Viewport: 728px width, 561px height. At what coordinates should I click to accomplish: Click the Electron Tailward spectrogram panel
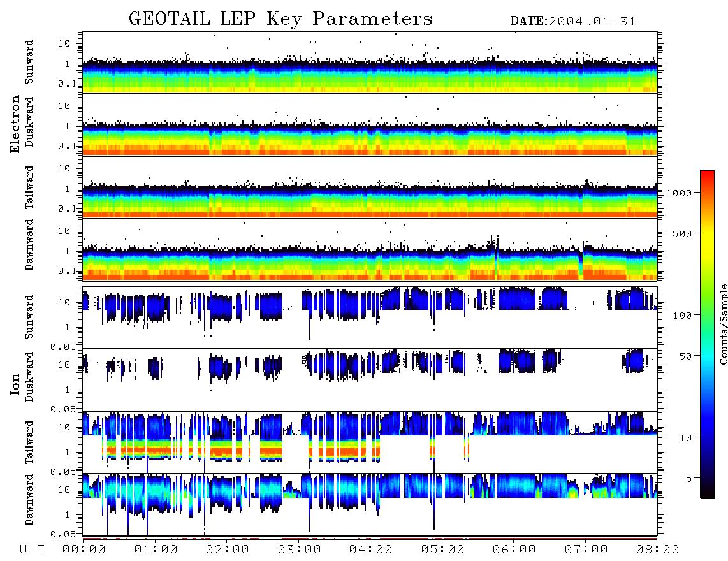370,187
